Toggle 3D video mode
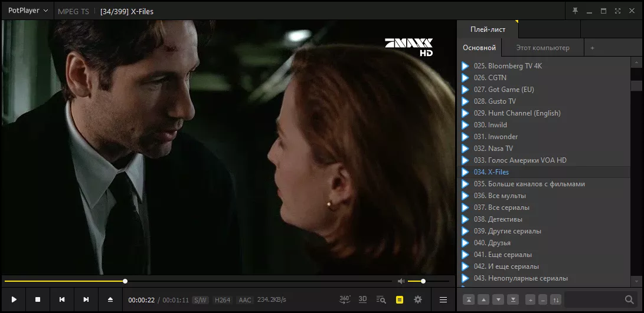Viewport: 644px width, 313px height. (x=362, y=299)
